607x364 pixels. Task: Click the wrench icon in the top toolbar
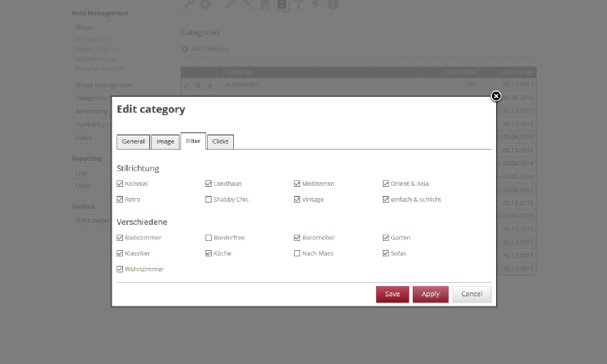187,5
